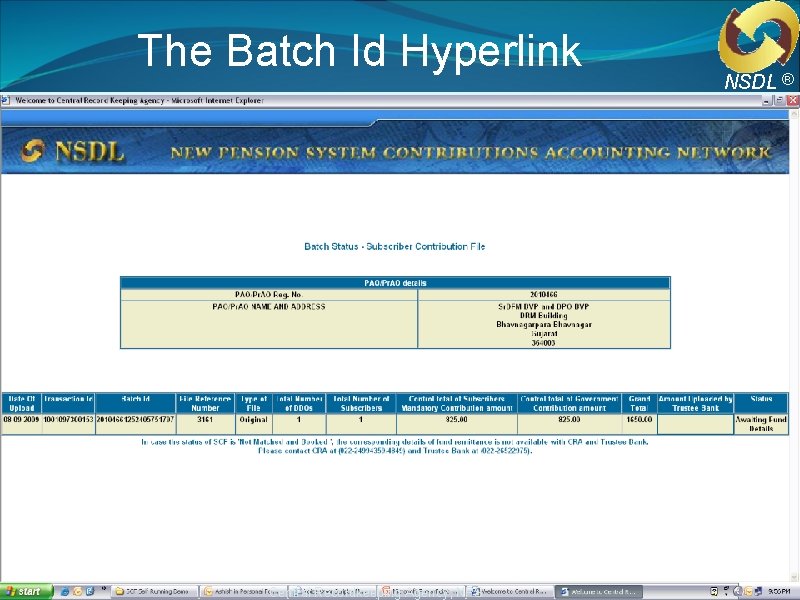Click the upload date 08 09 2009
Screen dimensions: 800x600
21,419
